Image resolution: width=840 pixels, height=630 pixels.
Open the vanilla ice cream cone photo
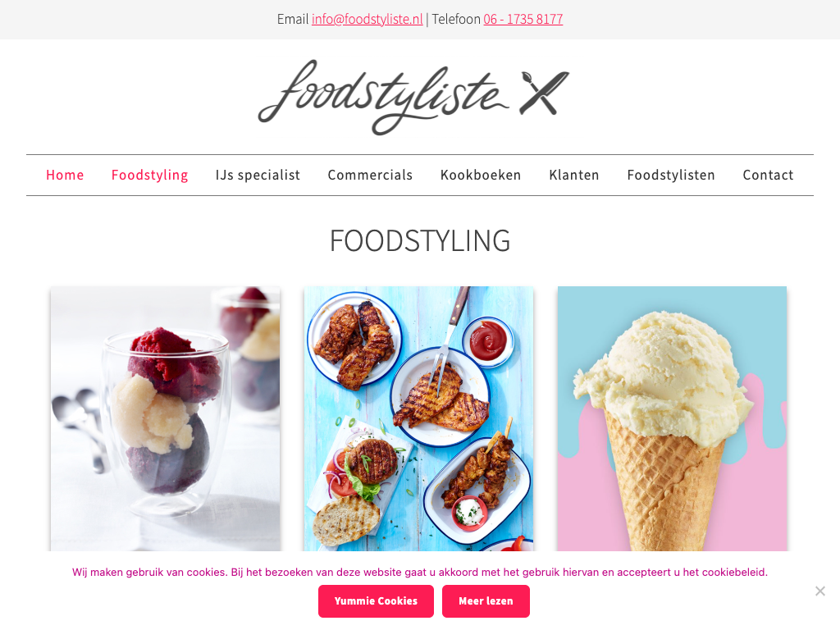click(673, 418)
